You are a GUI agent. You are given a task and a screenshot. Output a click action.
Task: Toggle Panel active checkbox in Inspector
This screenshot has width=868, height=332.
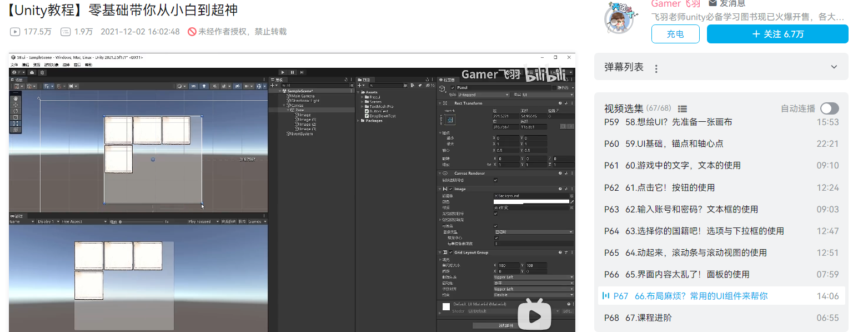453,87
